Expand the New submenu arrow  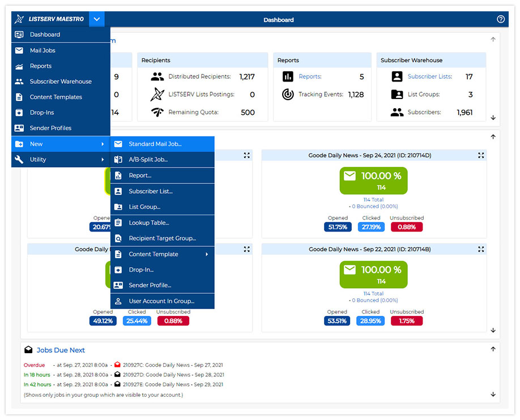tap(103, 144)
